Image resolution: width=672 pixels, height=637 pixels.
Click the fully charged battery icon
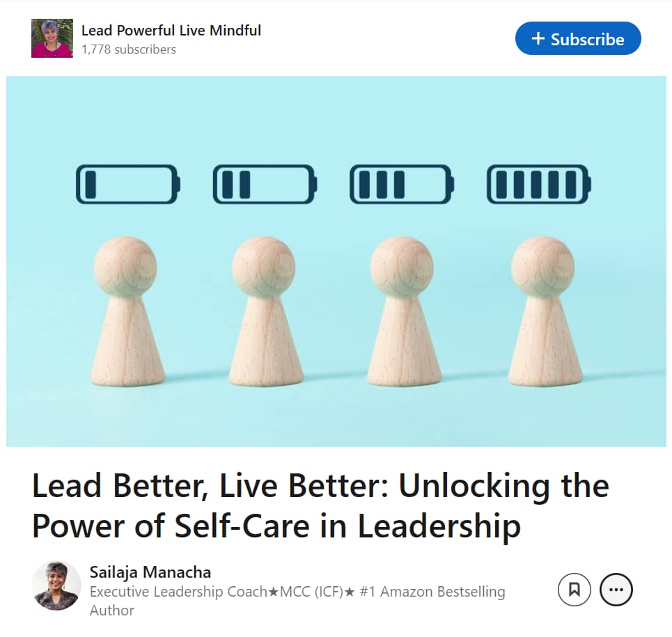(539, 184)
